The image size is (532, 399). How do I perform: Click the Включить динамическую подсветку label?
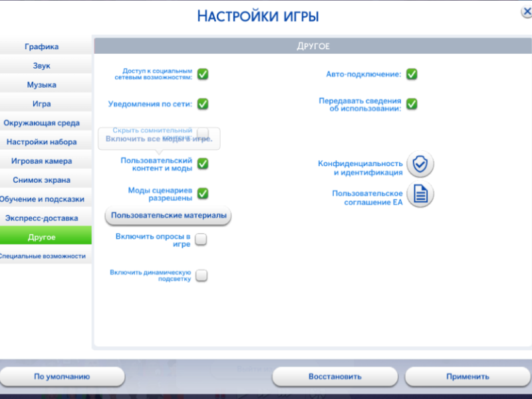coord(150,275)
